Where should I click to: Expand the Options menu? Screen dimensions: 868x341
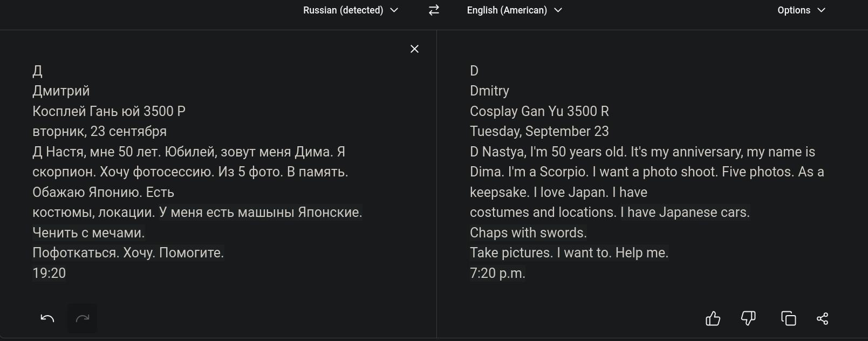(801, 10)
